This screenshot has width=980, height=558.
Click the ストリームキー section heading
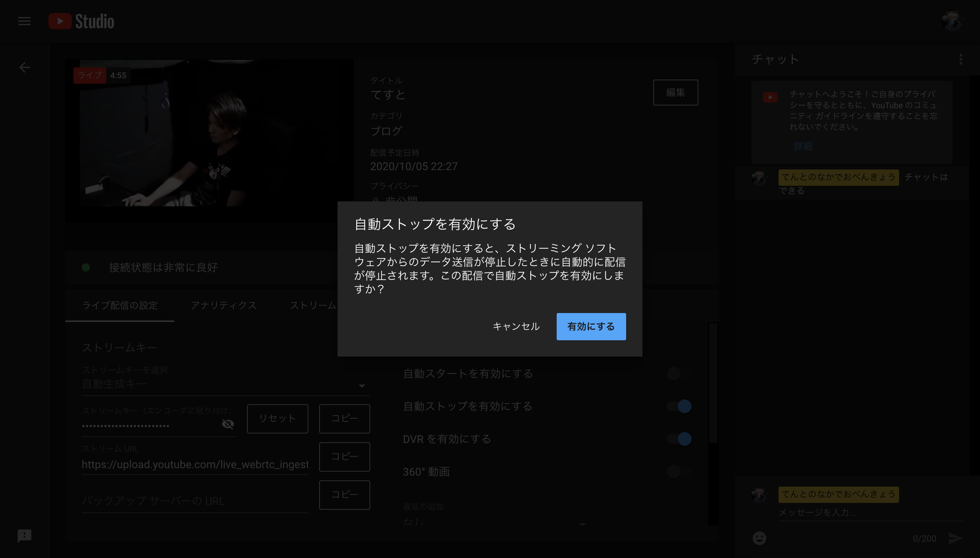click(x=119, y=348)
